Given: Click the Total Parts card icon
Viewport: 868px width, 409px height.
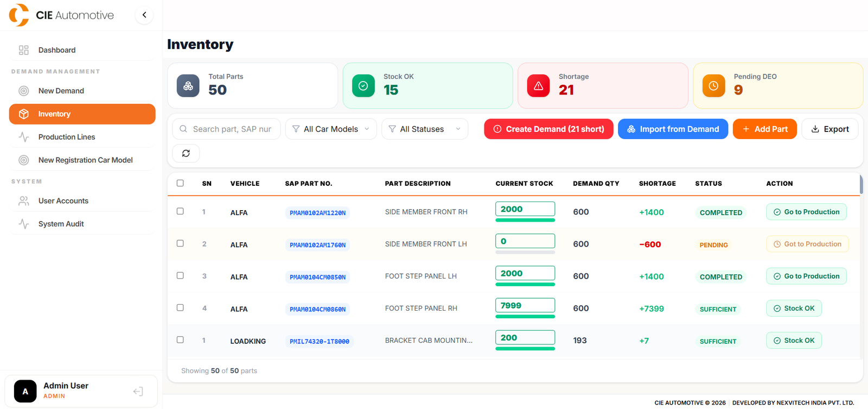Looking at the screenshot, I should (x=188, y=86).
